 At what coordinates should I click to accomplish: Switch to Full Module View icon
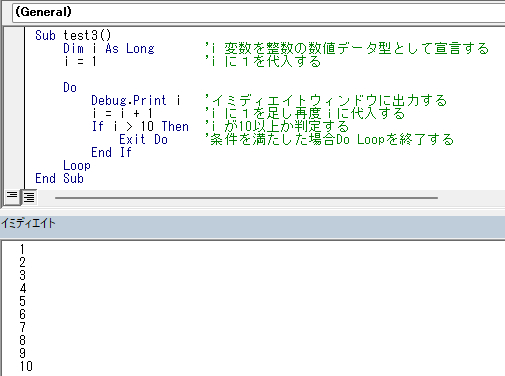[x=29, y=197]
